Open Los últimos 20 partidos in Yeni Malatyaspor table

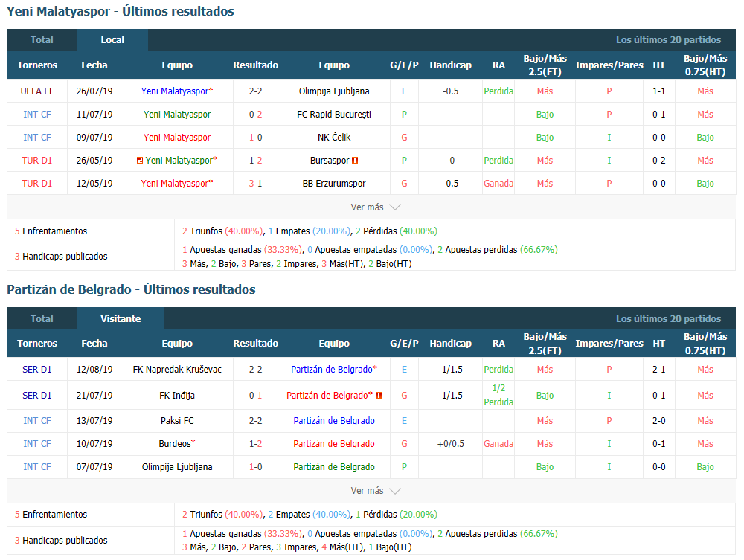(668, 40)
